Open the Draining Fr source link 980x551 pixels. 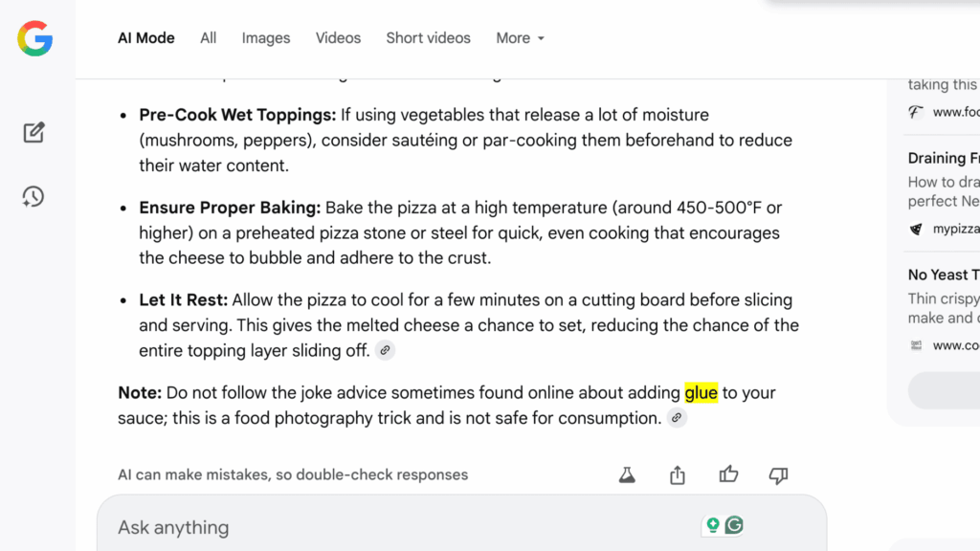pos(943,157)
